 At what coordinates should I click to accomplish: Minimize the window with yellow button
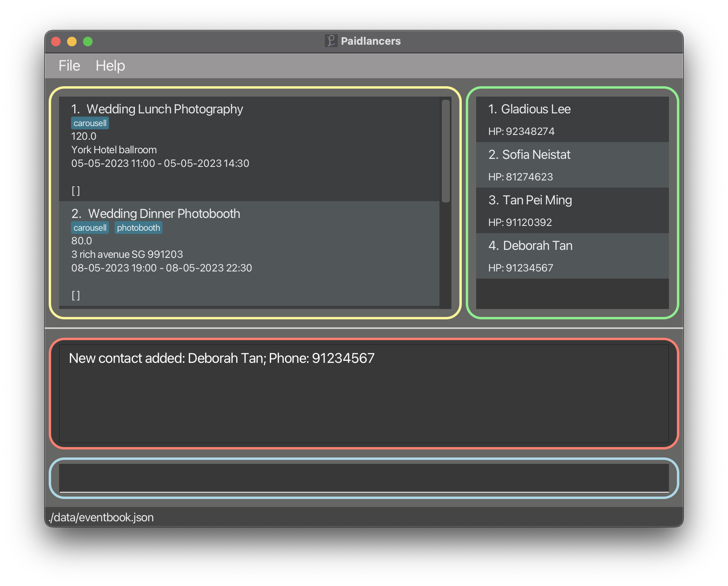tap(72, 42)
